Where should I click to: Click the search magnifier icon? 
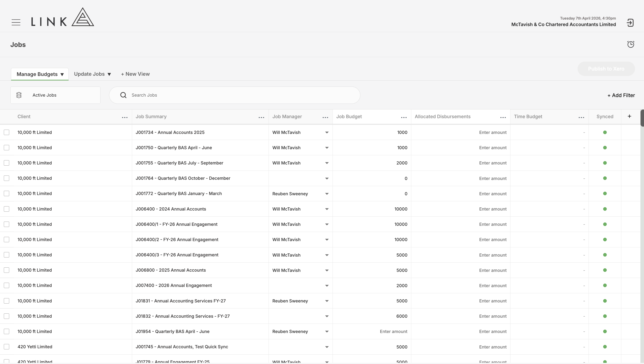pyautogui.click(x=123, y=95)
